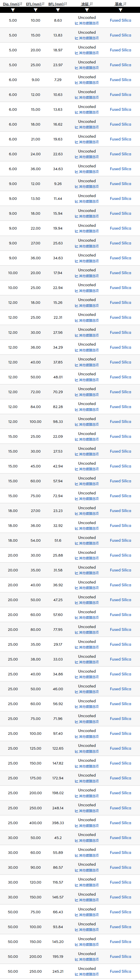Open the Dia. column filter dropdown arrow

tap(13, 10)
